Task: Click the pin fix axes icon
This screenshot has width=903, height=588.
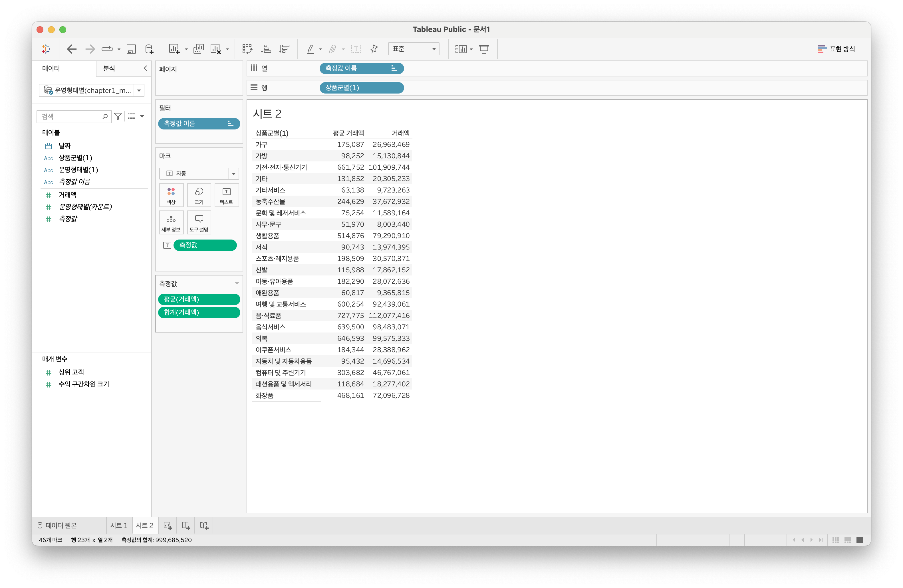Action: [x=374, y=49]
